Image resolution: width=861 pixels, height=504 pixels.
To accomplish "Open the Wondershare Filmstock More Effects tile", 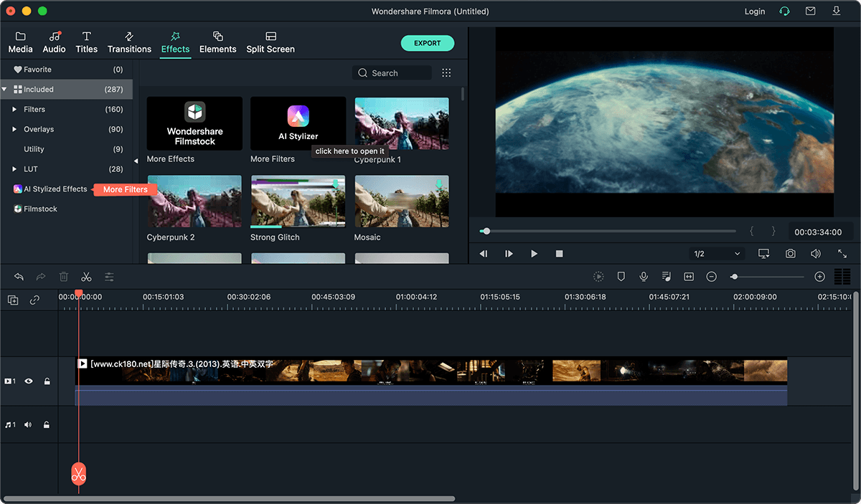I will (x=194, y=123).
